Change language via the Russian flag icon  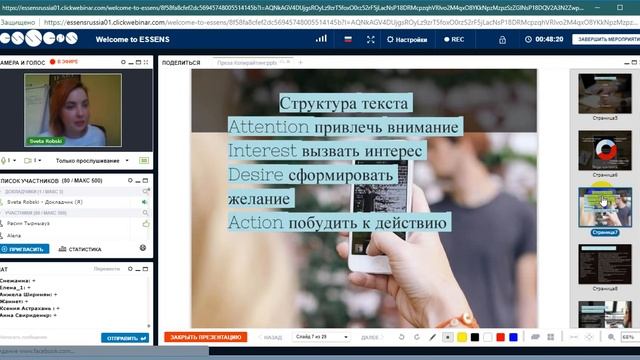348,40
